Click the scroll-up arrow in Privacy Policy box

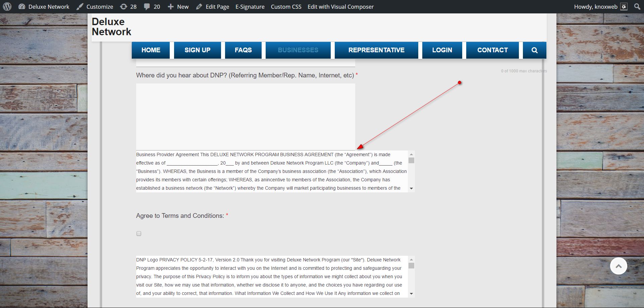[411, 260]
